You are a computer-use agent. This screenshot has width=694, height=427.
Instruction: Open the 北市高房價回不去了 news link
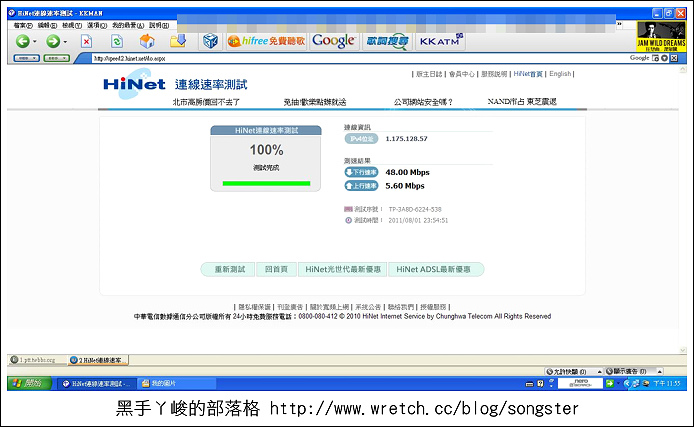pyautogui.click(x=206, y=102)
